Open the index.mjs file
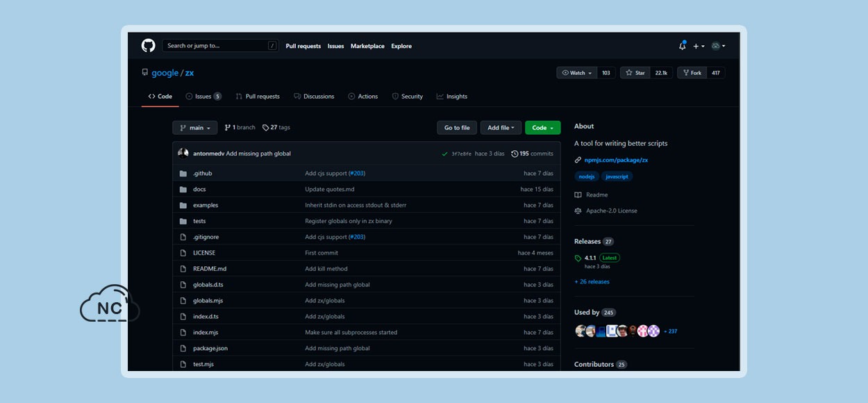868x403 pixels. point(206,333)
